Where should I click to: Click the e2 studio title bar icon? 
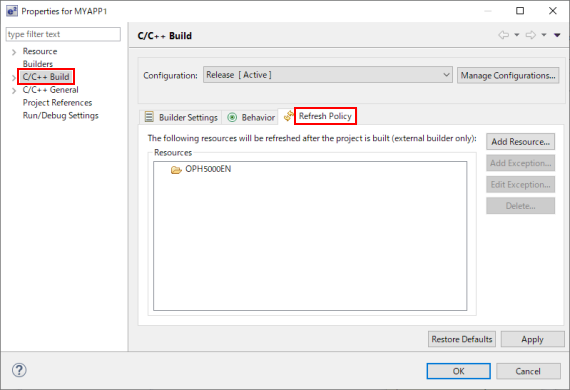click(12, 11)
